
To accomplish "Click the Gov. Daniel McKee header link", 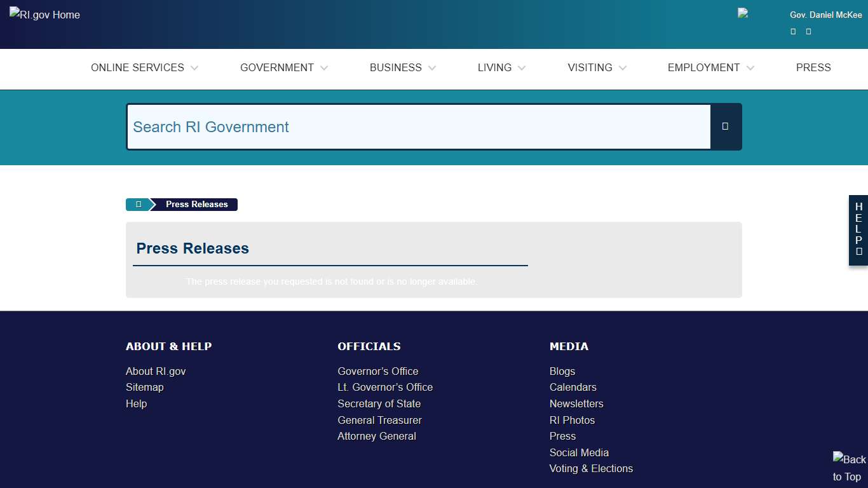I will point(825,15).
